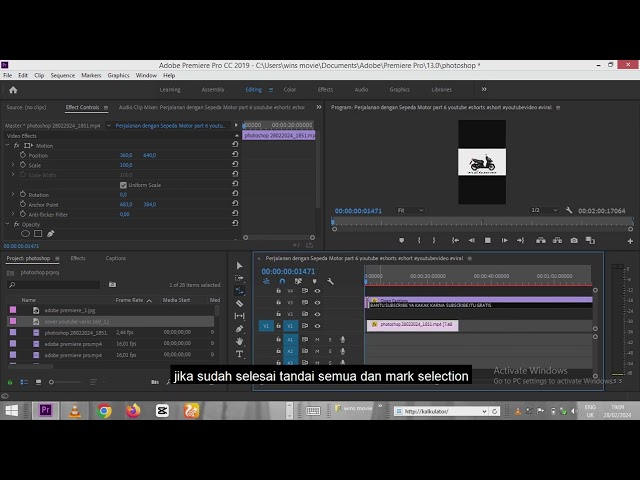Solo audio track A1
The width and height of the screenshot is (640, 480).
point(330,340)
